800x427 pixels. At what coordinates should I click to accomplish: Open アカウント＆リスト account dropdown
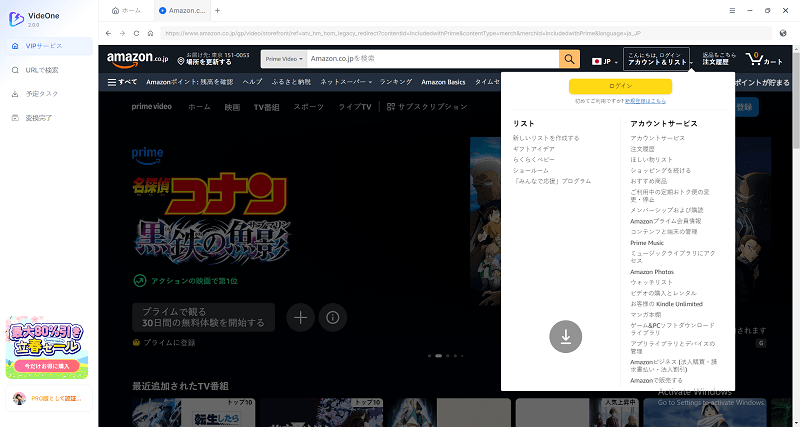tap(657, 59)
